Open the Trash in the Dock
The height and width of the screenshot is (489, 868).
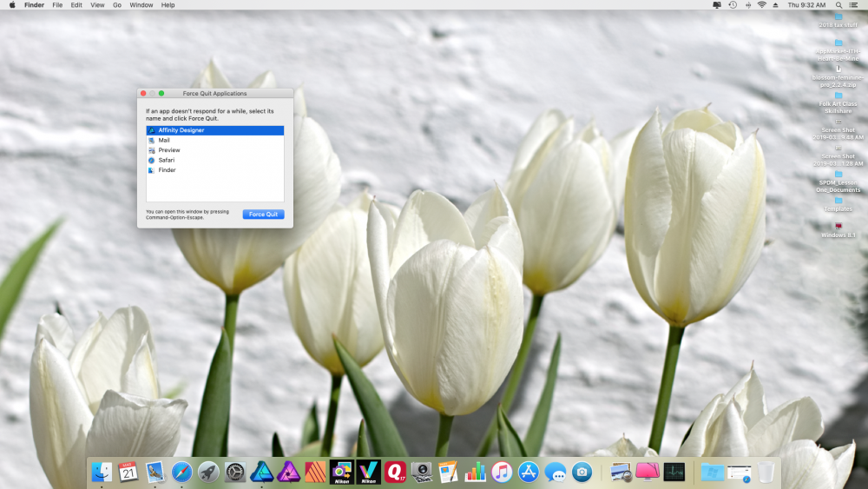point(766,472)
